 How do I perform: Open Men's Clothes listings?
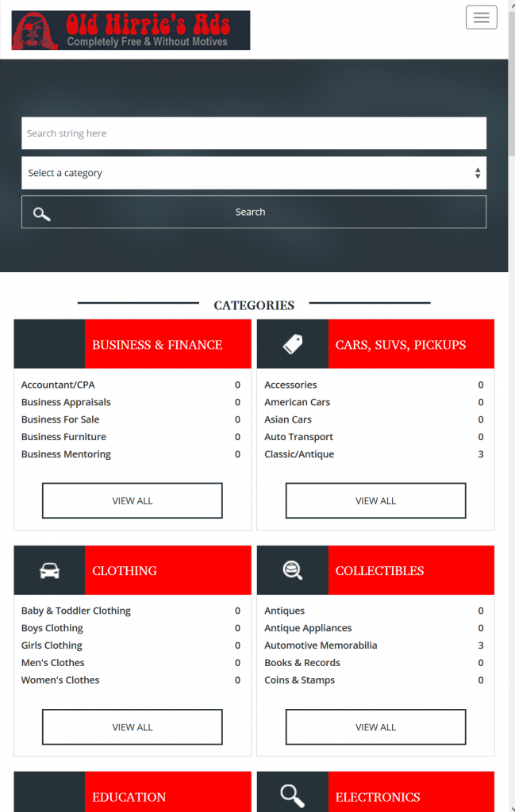[x=53, y=663]
